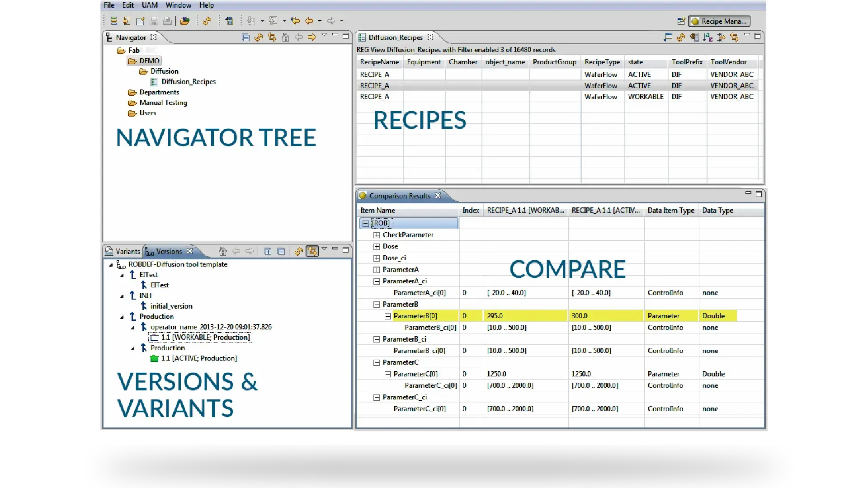Open Diffusion_Recipes in the Navigator tree

tap(189, 82)
